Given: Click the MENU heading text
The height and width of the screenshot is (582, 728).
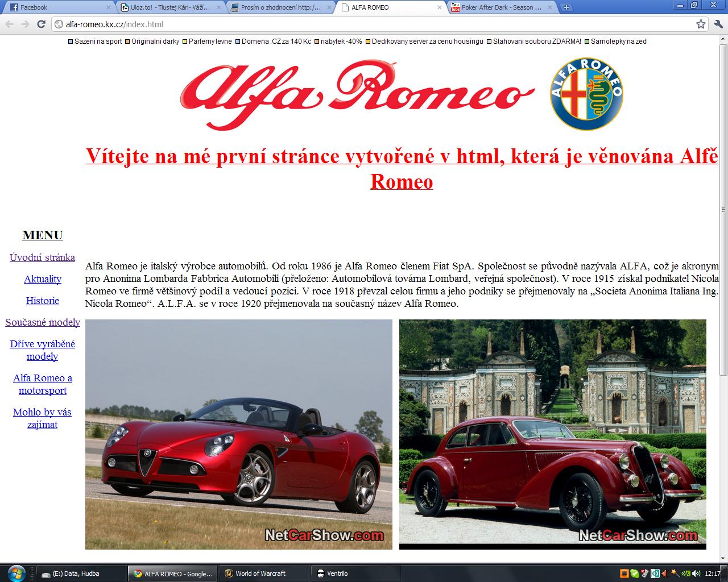Looking at the screenshot, I should 43,235.
